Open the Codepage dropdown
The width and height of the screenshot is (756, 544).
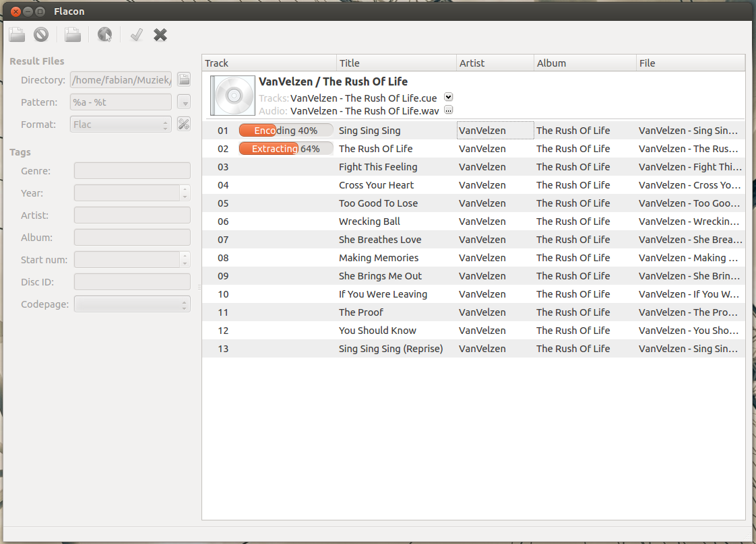(132, 304)
